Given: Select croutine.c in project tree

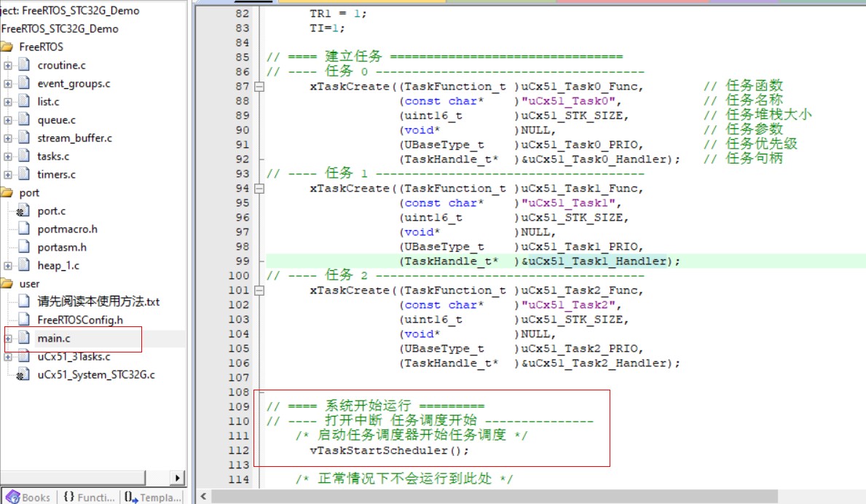Looking at the screenshot, I should pos(61,65).
